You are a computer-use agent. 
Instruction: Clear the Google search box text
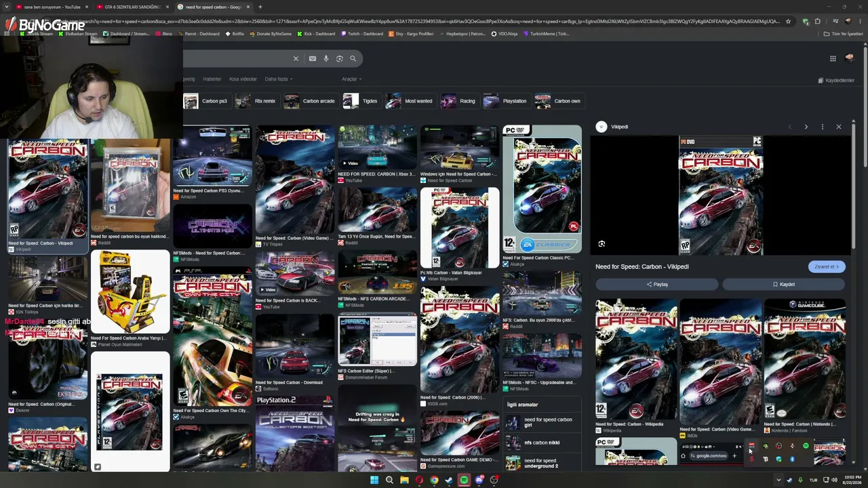[x=296, y=58]
